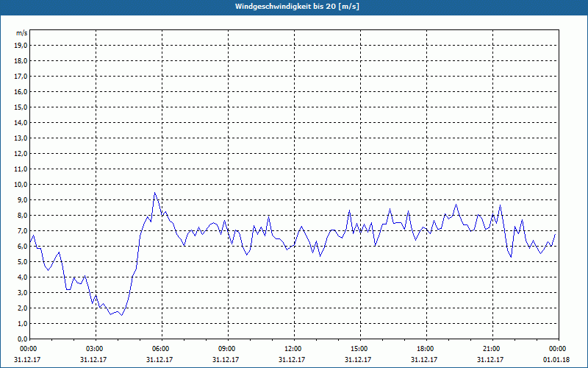
Task: Click the 5,0 y-axis label
Action: click(22, 262)
